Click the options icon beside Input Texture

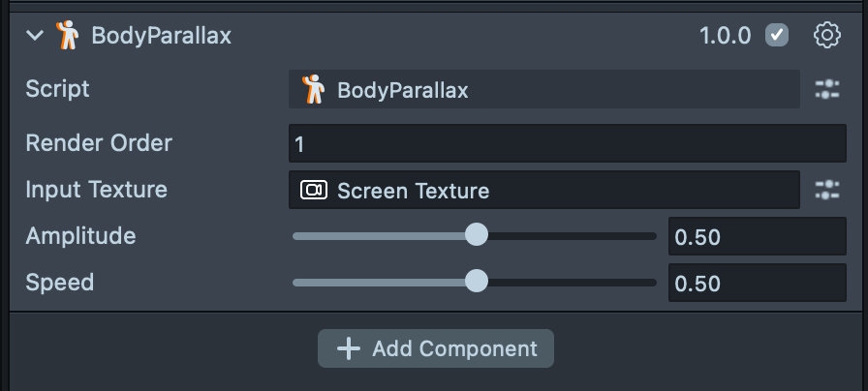[x=826, y=191]
